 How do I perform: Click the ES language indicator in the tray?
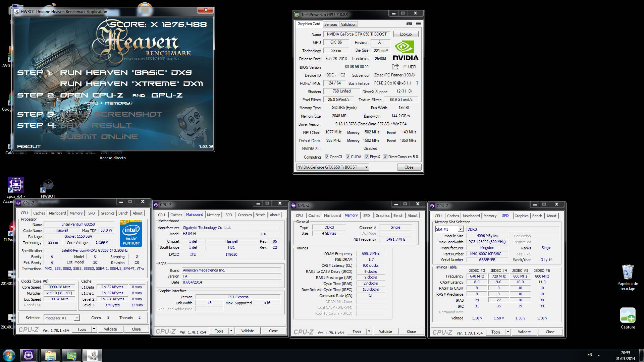point(590,355)
